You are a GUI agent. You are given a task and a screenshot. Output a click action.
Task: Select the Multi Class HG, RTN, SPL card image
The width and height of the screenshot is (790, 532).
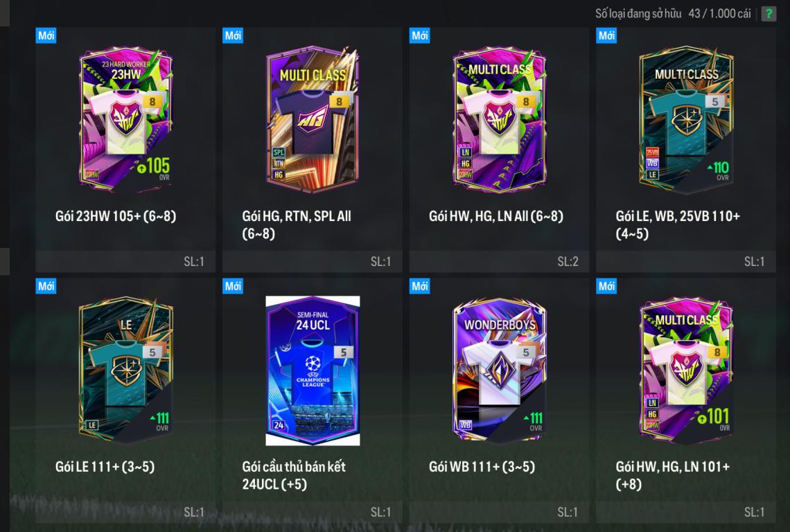coord(313,119)
